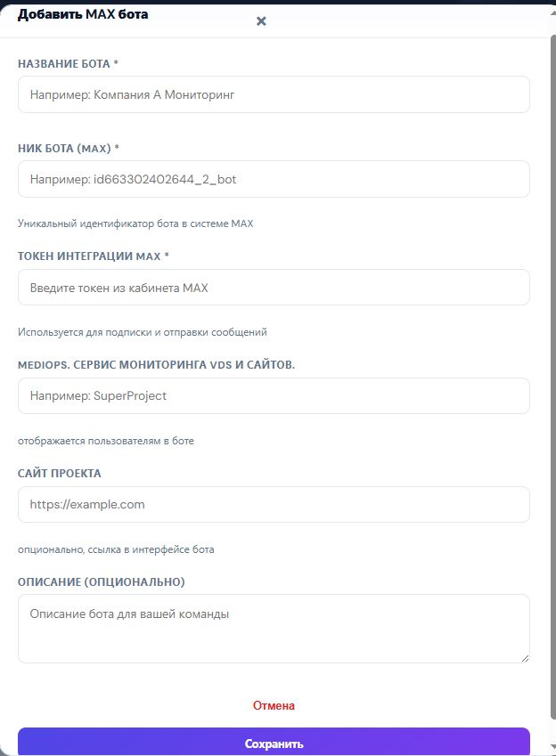Click the Отмена link

pos(274,705)
